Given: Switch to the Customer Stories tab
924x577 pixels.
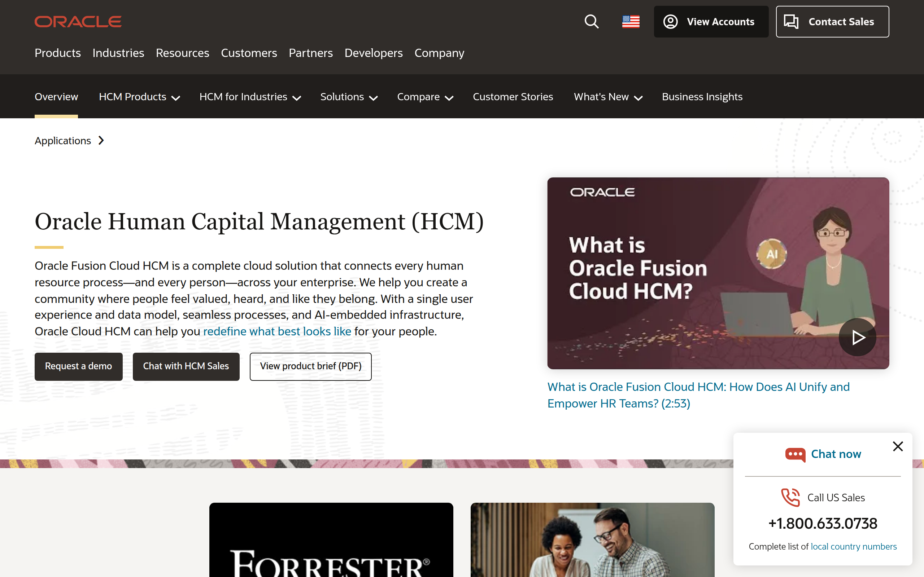Looking at the screenshot, I should [513, 97].
